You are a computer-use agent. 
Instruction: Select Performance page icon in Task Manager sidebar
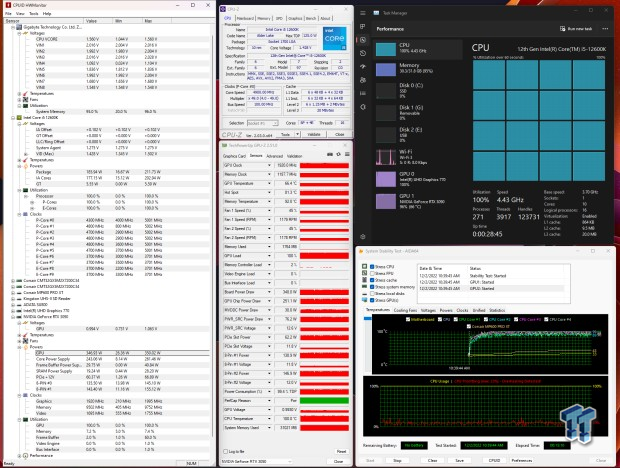363,40
